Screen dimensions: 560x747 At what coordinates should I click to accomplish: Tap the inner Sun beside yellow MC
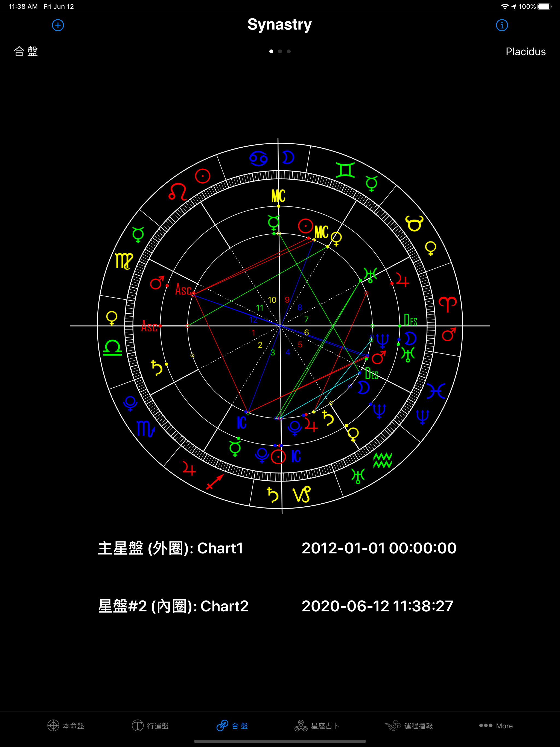coord(306,226)
